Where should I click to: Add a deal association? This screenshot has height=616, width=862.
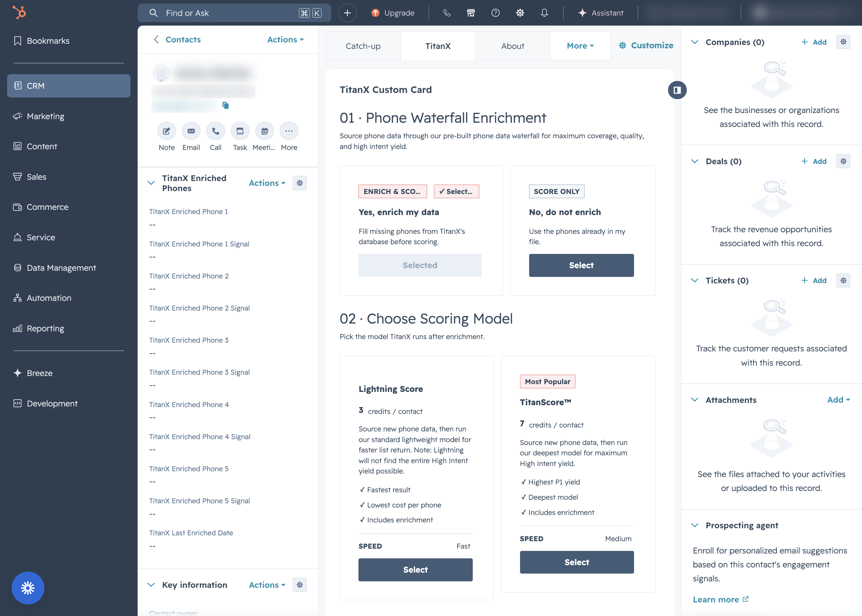coord(814,161)
